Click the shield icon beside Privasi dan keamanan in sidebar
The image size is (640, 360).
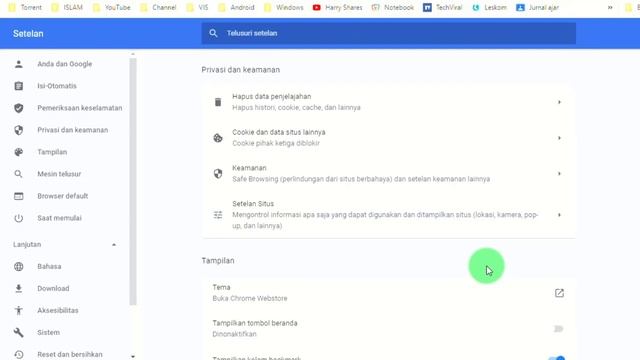point(18,130)
